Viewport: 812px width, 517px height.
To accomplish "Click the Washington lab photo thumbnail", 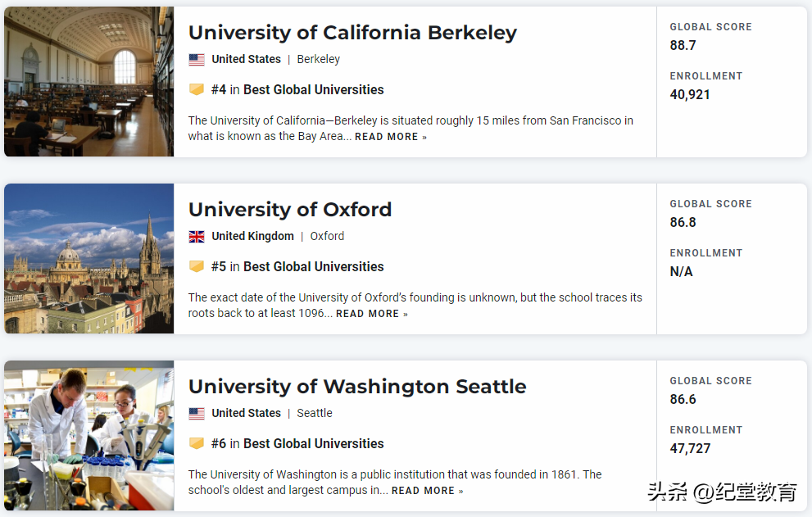I will (88, 435).
